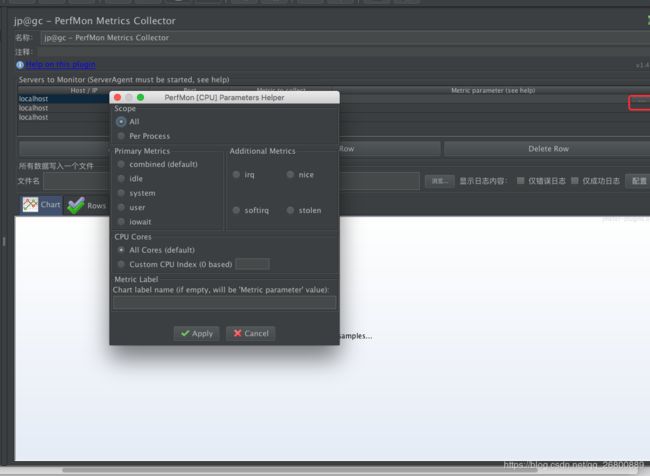The width and height of the screenshot is (650, 476).
Task: Select the nice additional metric
Action: pos(290,175)
